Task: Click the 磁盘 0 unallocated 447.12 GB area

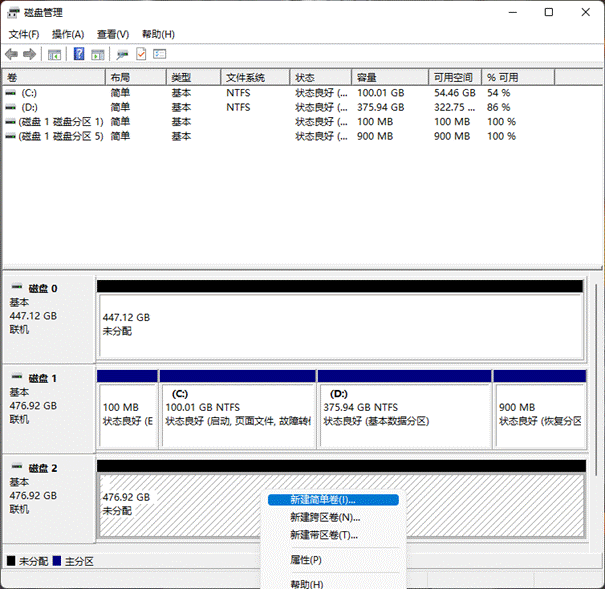Action: click(340, 324)
